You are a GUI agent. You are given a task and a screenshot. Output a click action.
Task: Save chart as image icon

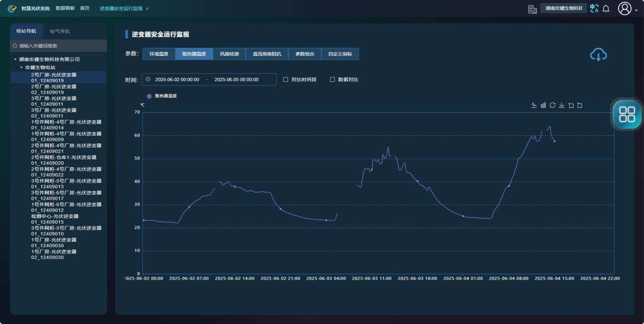pos(562,105)
